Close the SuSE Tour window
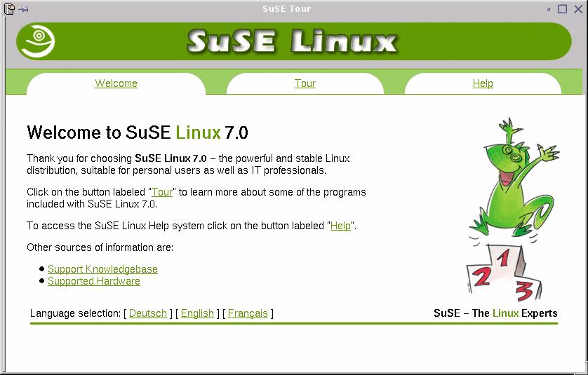 pyautogui.click(x=578, y=8)
